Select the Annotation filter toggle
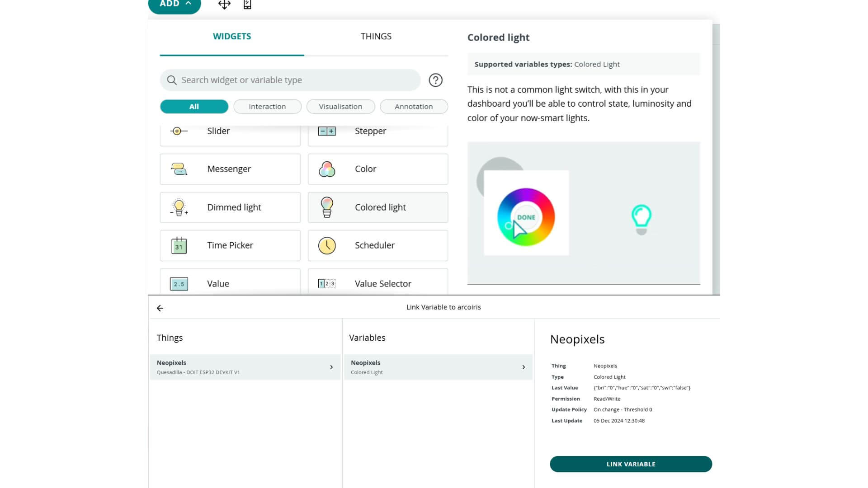This screenshot has width=868, height=488. pyautogui.click(x=414, y=106)
